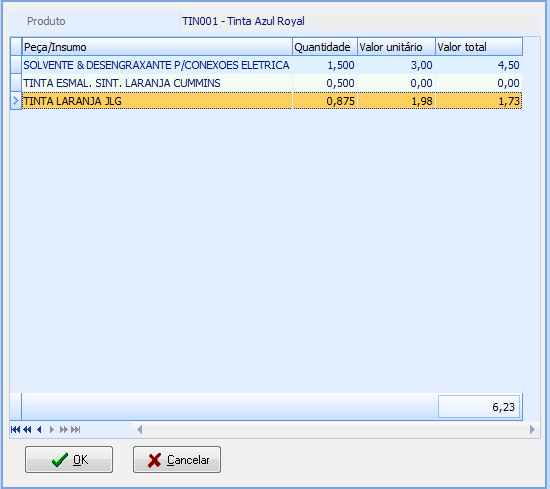
Task: Click the Valor total column header
Action: pyautogui.click(x=479, y=47)
